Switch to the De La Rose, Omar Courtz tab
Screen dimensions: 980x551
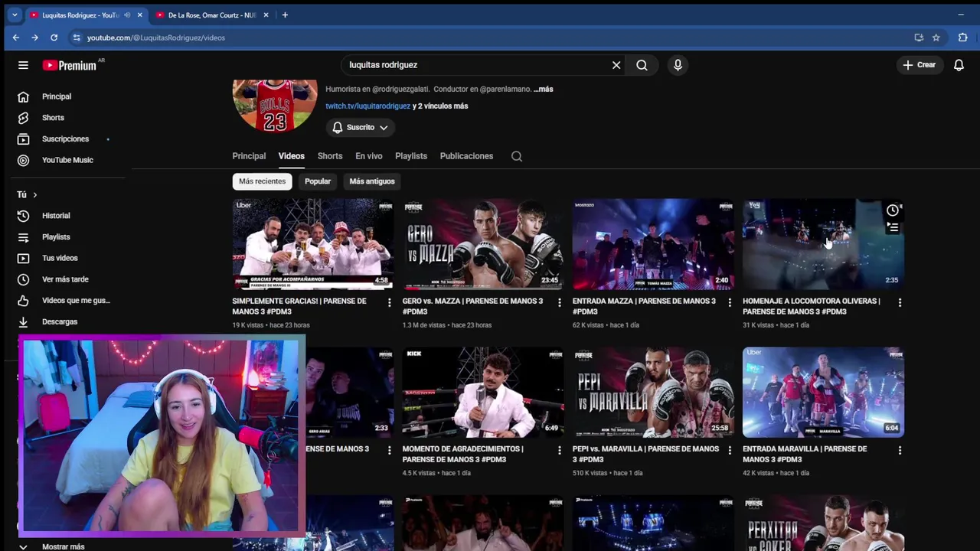212,15
